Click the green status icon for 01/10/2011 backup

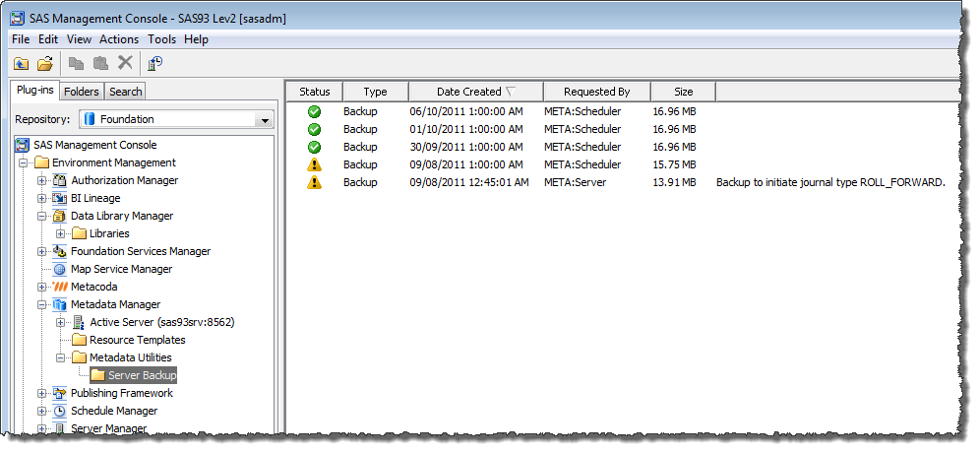[315, 130]
